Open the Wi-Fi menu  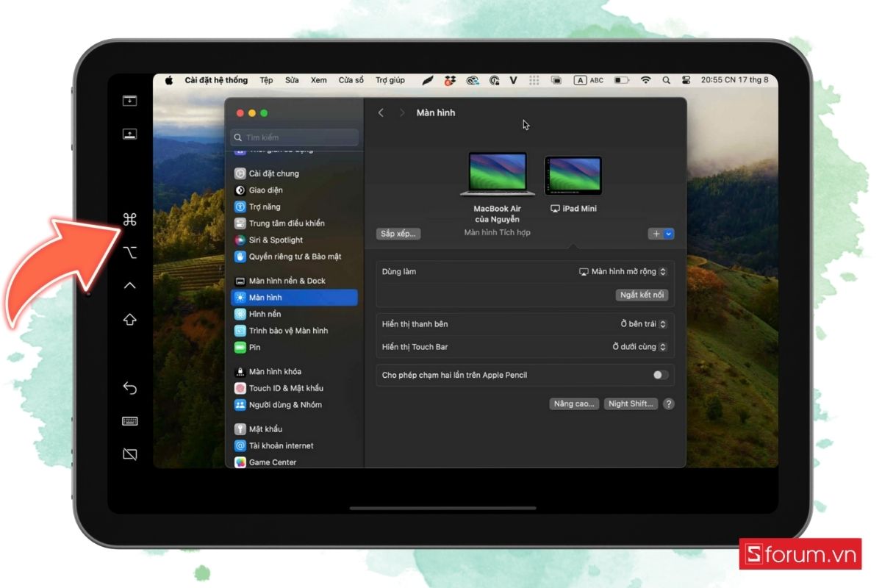[646, 80]
